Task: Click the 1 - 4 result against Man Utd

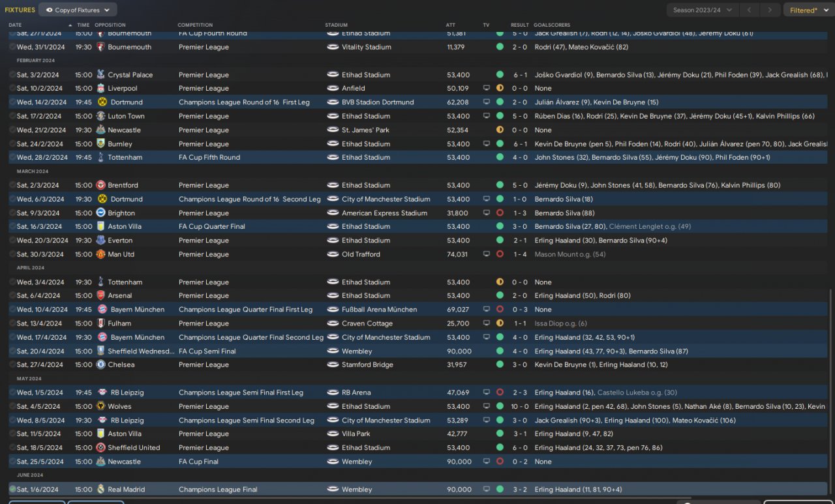Action: 519,254
